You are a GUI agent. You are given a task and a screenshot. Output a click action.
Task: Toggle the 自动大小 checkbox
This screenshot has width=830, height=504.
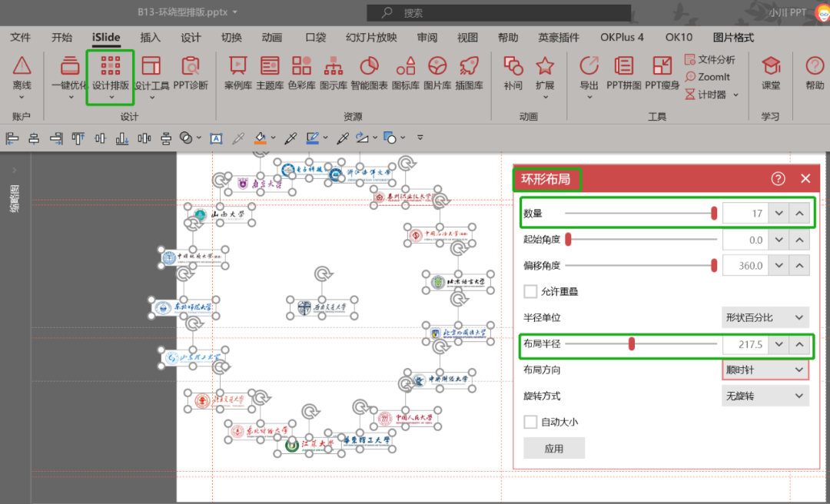[530, 422]
